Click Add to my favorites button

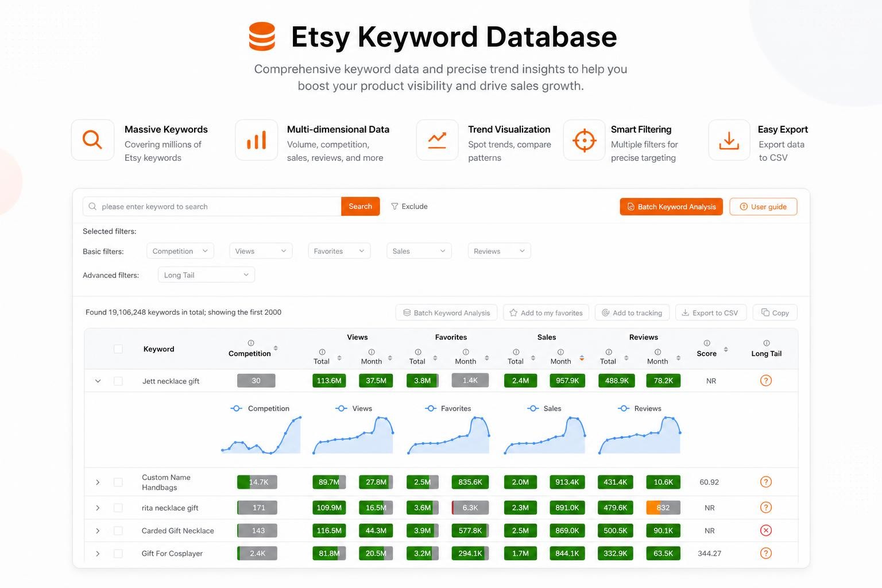point(546,312)
